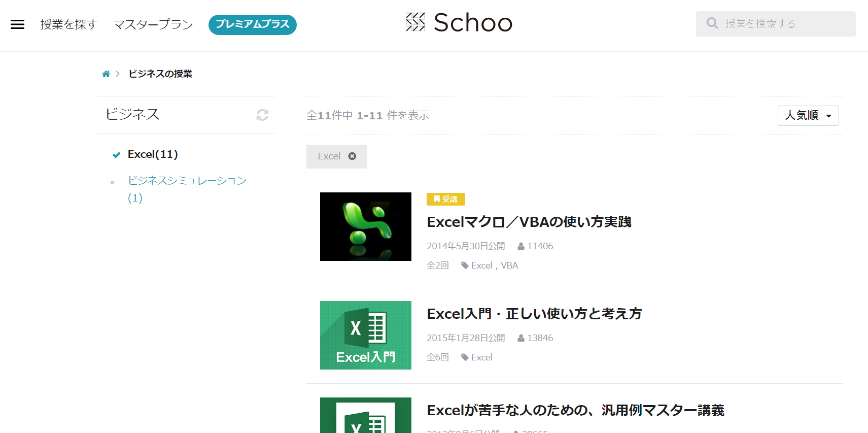Image resolution: width=868 pixels, height=433 pixels.
Task: Open 授業を探す menu item
Action: [68, 24]
